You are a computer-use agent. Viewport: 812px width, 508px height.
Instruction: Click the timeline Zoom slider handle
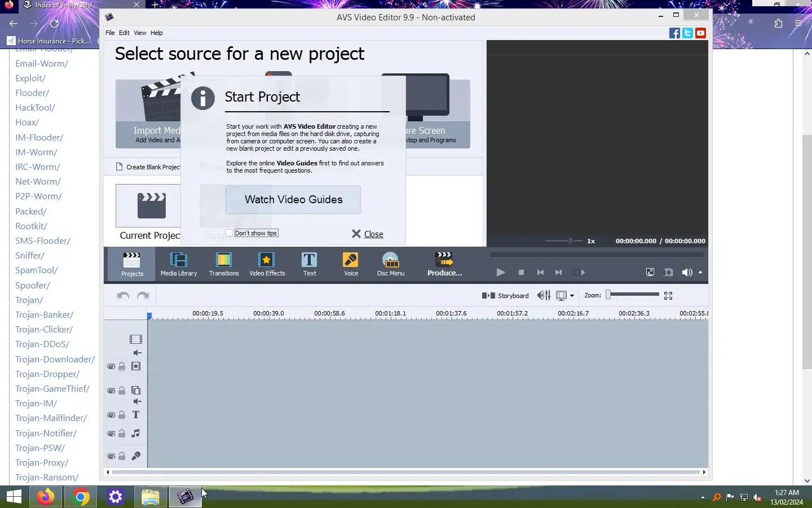608,294
